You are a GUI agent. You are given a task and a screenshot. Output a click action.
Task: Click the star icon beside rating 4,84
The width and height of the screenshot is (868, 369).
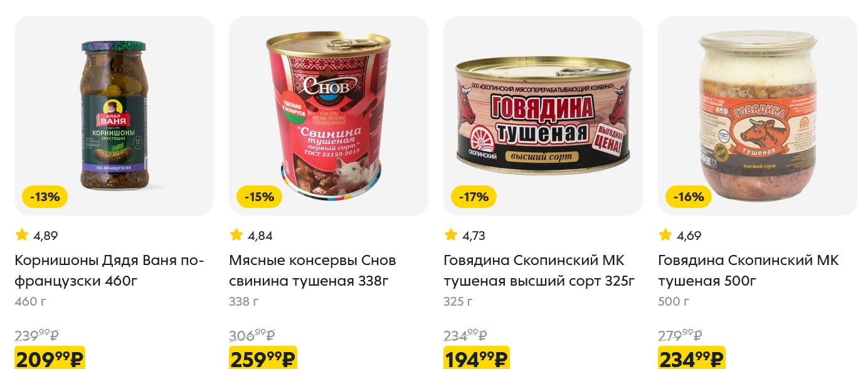click(236, 235)
